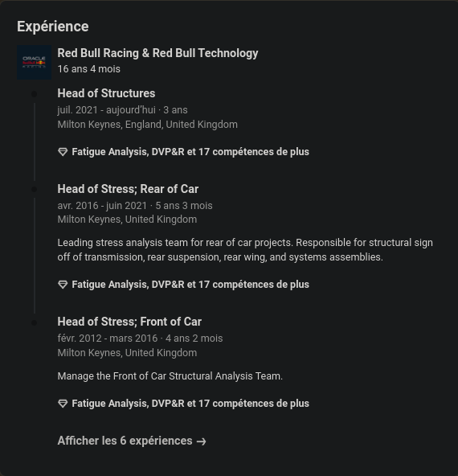Click the Rear of Car role description paragraph
458x476 pixels.
[245, 250]
